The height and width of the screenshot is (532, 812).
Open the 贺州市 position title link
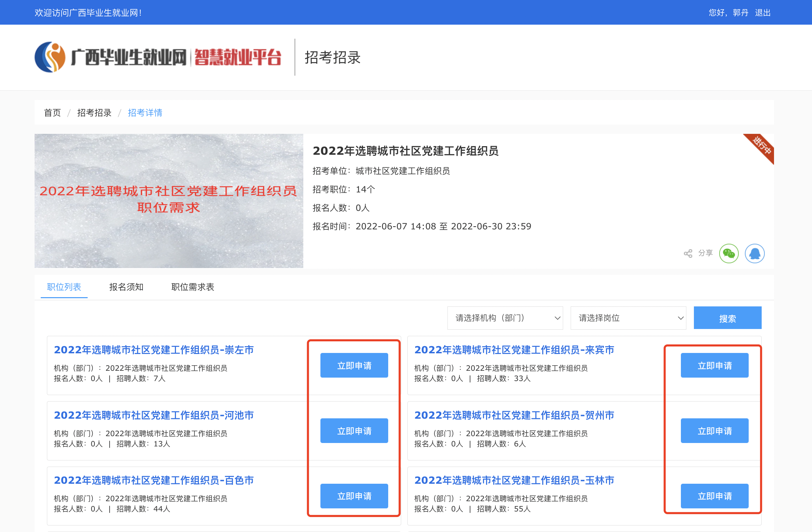[x=514, y=415]
